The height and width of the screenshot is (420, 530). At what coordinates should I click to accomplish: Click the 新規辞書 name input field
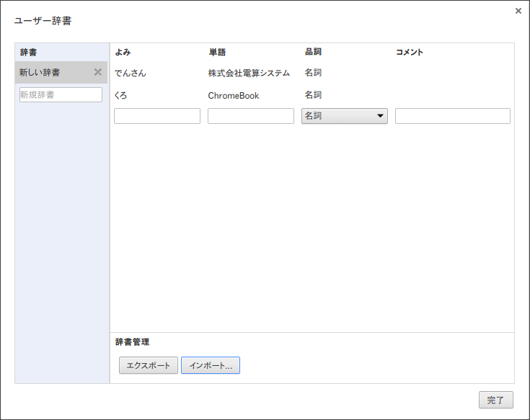[61, 95]
